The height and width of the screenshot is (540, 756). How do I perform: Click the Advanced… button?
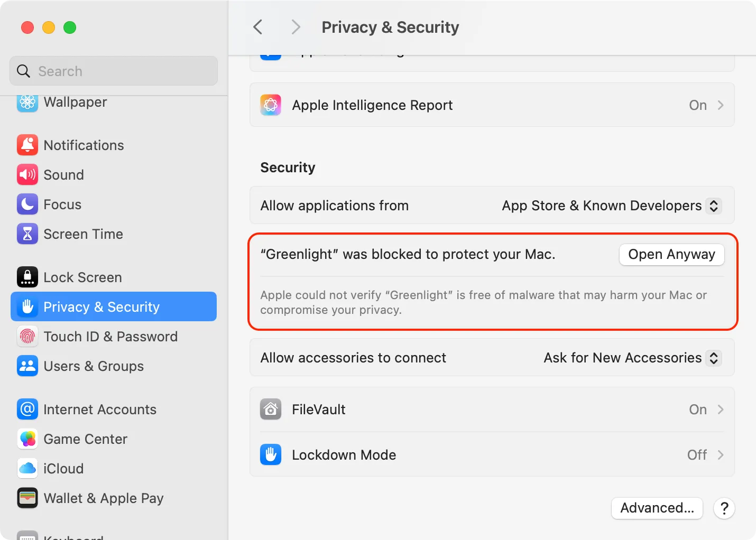tap(657, 508)
